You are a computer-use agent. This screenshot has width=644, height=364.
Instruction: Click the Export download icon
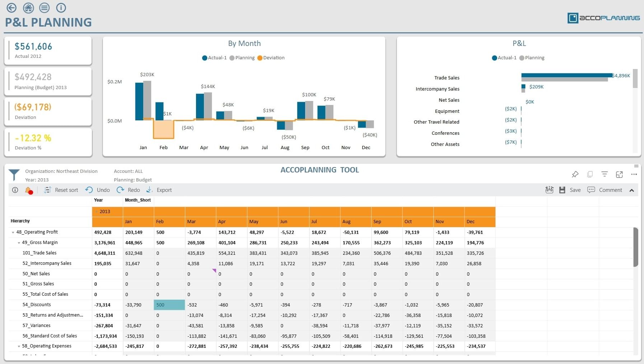[x=149, y=189]
